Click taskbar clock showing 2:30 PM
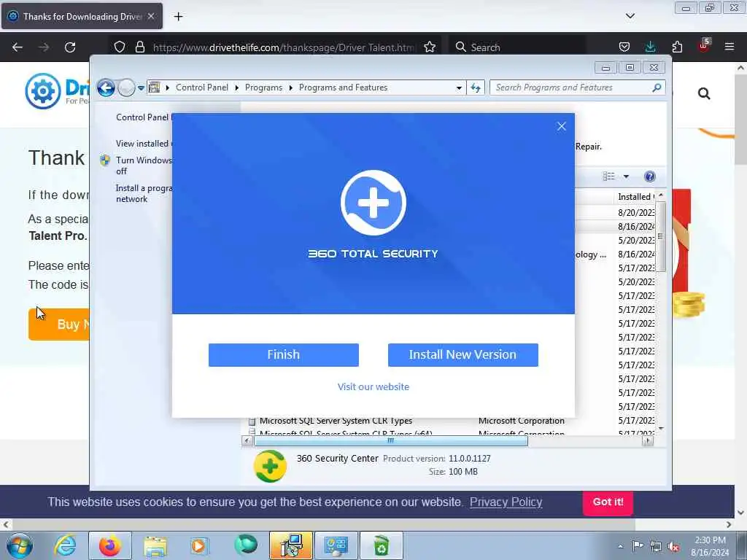The height and width of the screenshot is (560, 747). click(710, 546)
